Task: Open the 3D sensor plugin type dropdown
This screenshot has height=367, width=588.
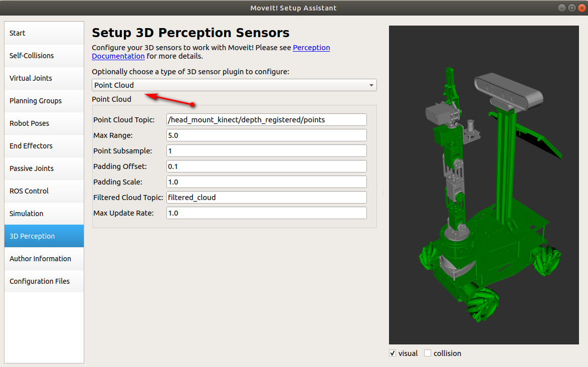Action: point(234,85)
